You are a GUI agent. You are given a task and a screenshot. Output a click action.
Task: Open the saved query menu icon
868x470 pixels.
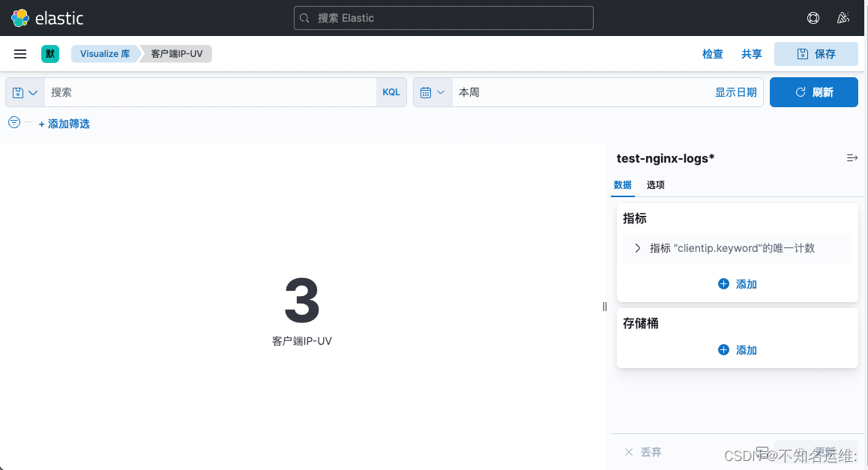pos(17,91)
